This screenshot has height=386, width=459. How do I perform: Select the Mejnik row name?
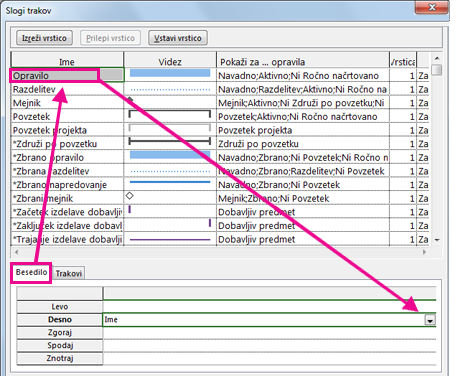(x=67, y=103)
